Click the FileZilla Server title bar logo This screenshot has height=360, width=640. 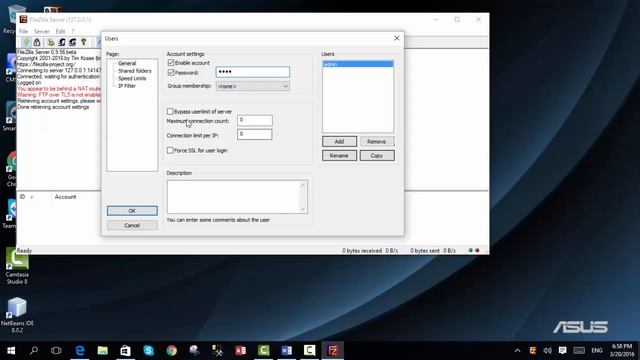click(x=24, y=19)
